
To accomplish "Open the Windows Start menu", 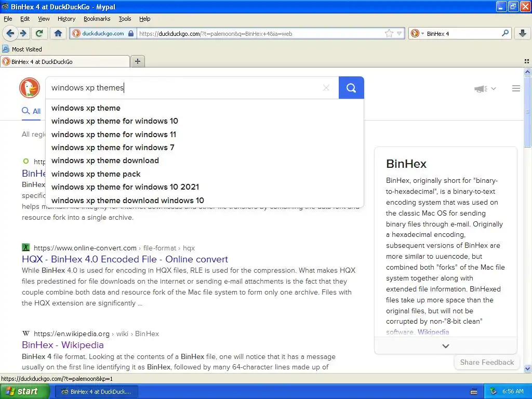I will pyautogui.click(x=24, y=392).
